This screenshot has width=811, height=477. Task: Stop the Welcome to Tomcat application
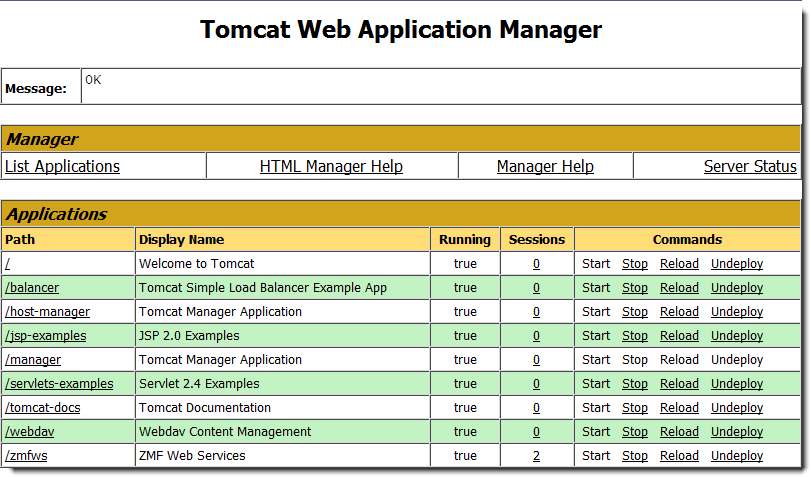[635, 264]
